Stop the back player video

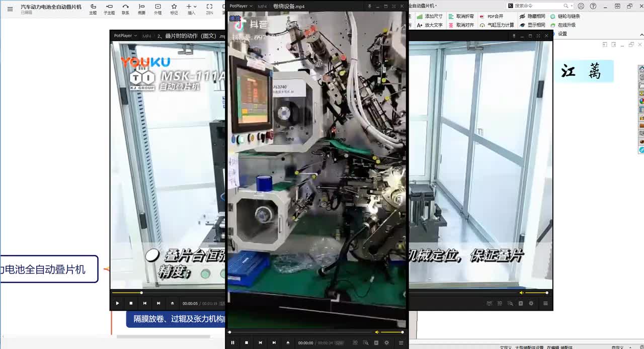tap(131, 303)
